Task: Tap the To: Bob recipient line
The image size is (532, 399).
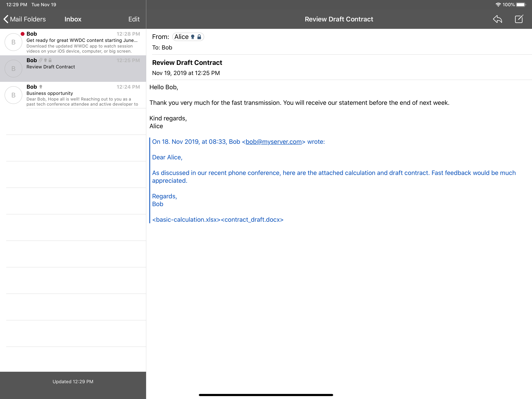Action: click(x=162, y=48)
